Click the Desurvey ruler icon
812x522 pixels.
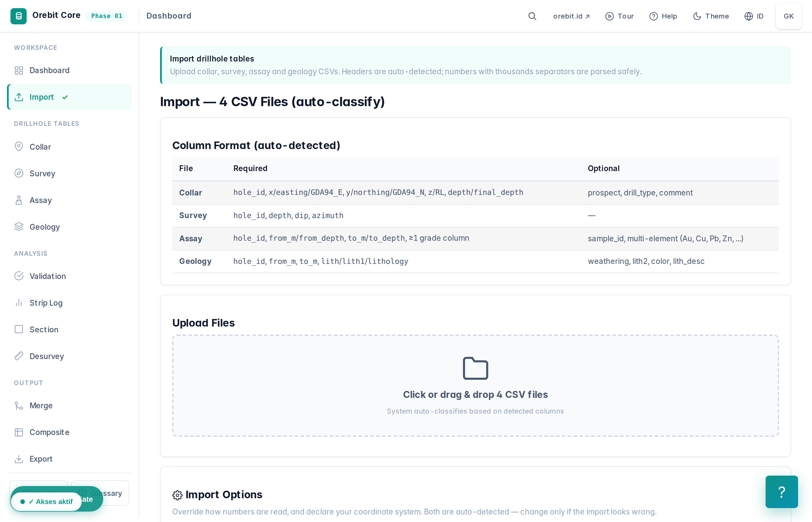click(x=19, y=356)
